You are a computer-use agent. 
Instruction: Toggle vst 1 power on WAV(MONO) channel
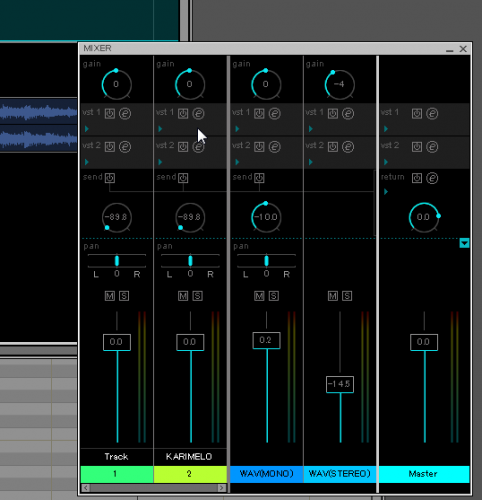point(259,114)
